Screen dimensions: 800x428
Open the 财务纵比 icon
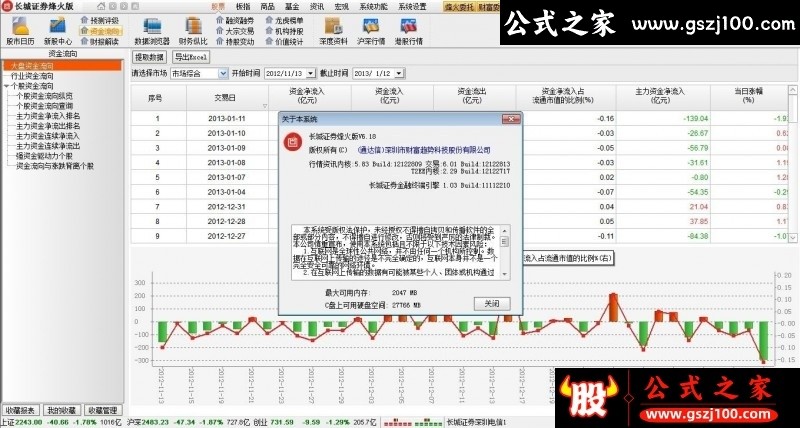coord(193,31)
